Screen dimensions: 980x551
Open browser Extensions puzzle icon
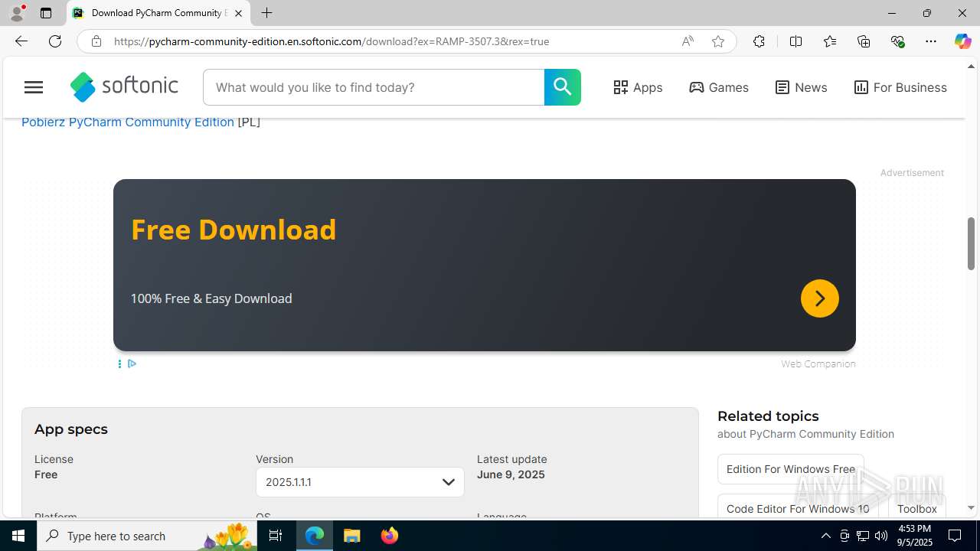pyautogui.click(x=759, y=41)
